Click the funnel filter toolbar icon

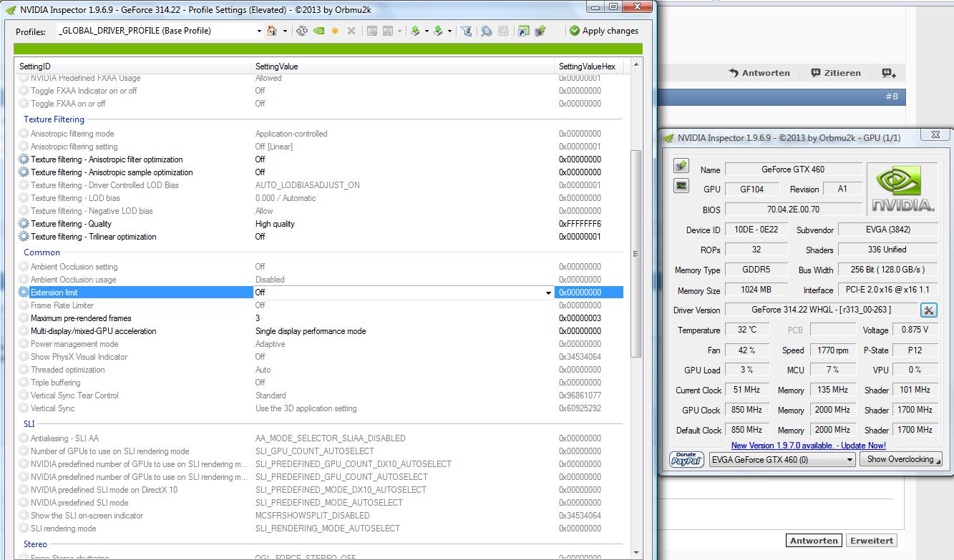coord(467,31)
